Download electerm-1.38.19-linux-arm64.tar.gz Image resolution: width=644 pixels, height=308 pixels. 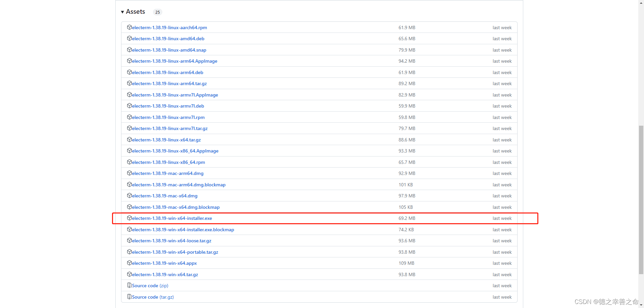click(169, 83)
